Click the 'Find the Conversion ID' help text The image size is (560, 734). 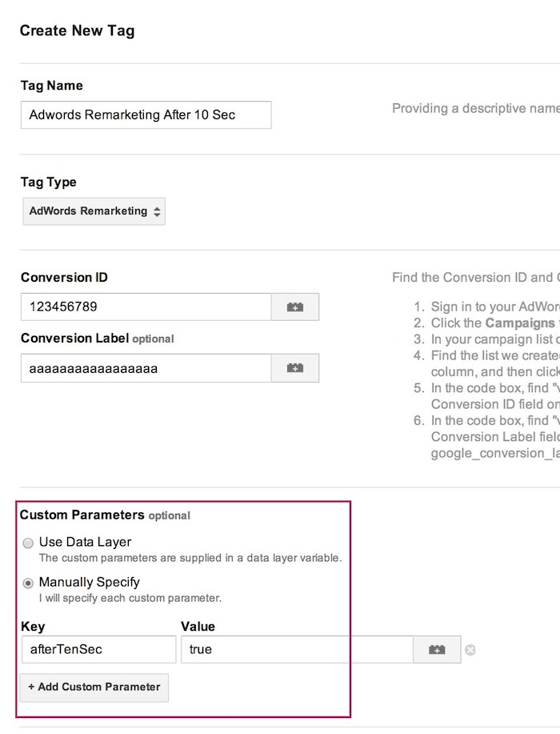(x=476, y=278)
